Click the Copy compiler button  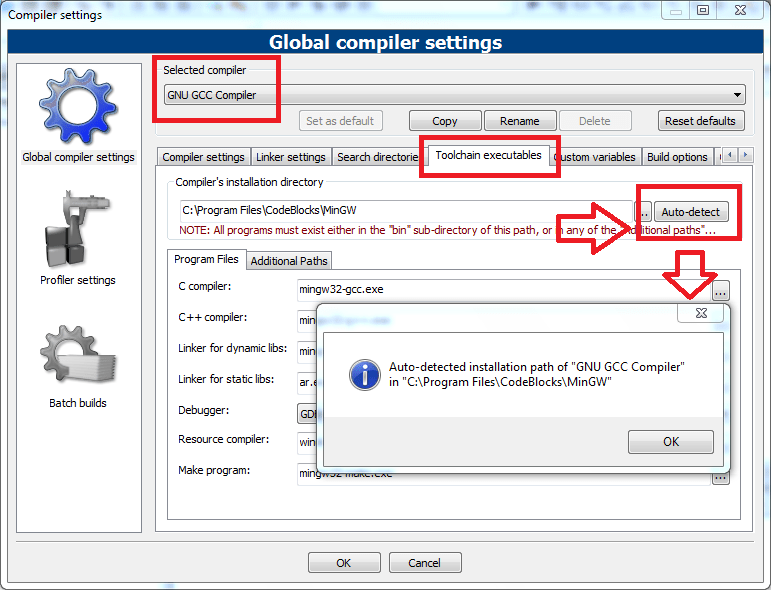[445, 121]
